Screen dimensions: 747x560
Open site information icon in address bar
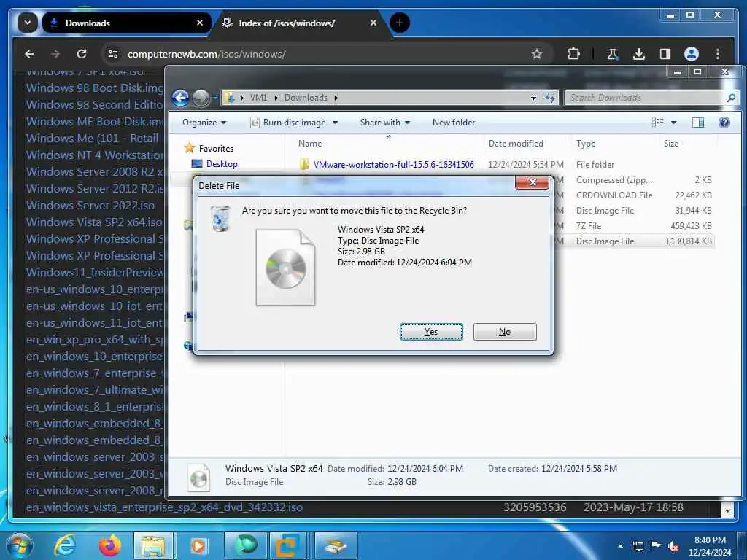click(x=113, y=54)
